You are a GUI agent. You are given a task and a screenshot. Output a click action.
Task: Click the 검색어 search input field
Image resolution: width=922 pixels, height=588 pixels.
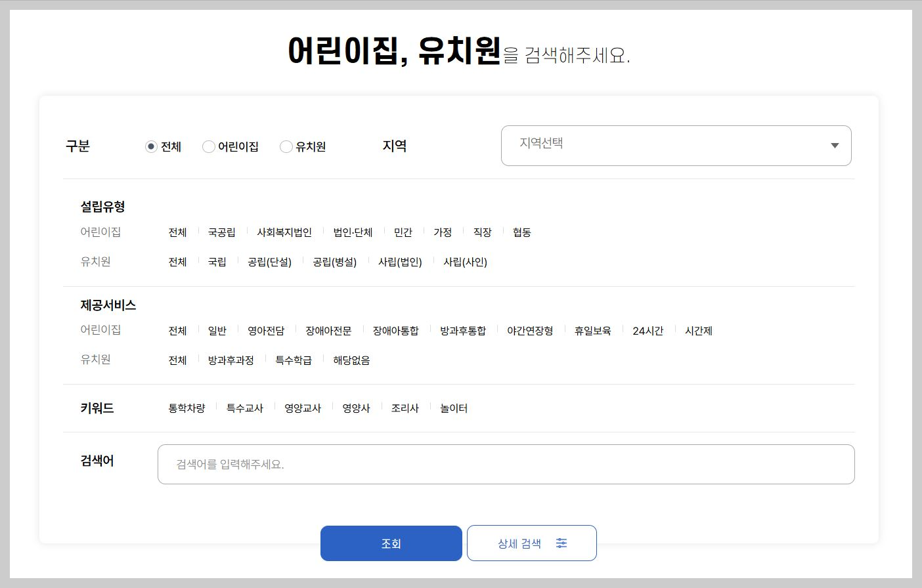pos(505,464)
